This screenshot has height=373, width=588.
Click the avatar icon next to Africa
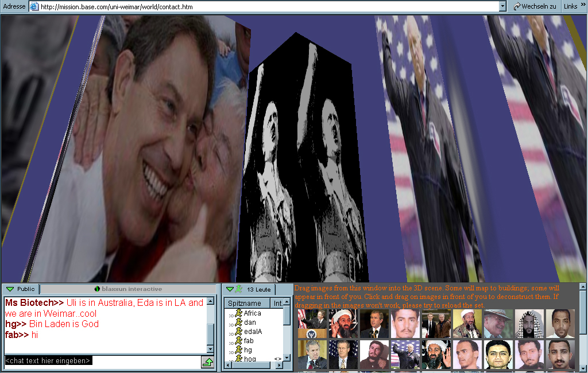(x=238, y=313)
